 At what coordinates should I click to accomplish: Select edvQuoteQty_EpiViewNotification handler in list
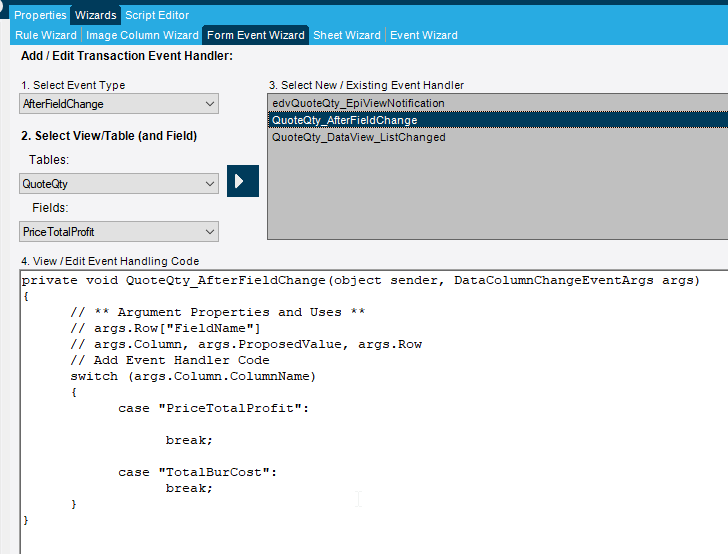click(498, 103)
